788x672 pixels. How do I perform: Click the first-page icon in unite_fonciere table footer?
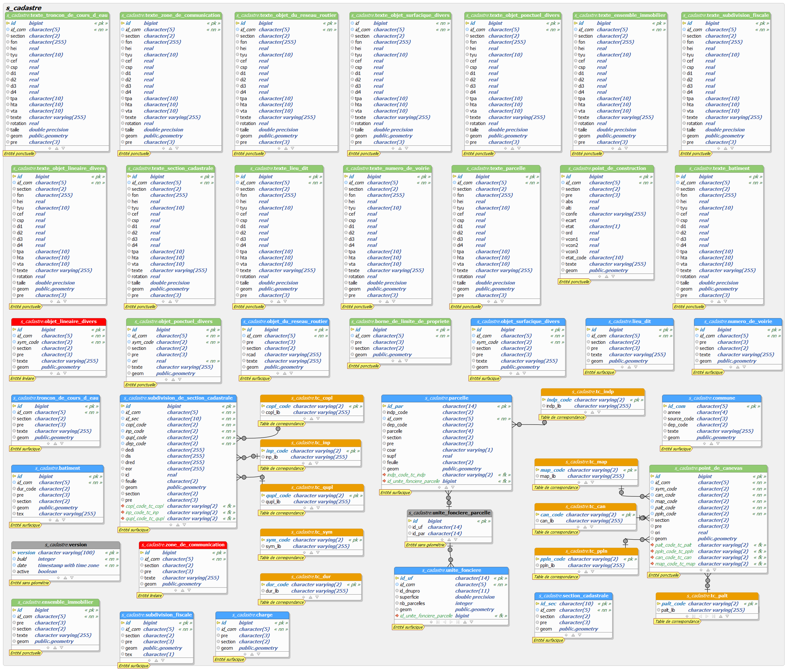438,622
